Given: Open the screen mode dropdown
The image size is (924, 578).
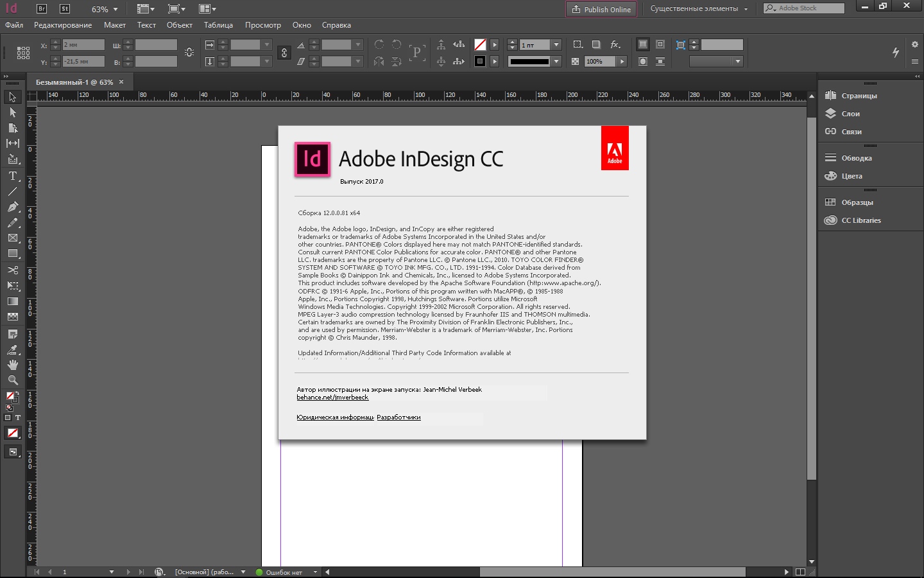Looking at the screenshot, I should (176, 9).
